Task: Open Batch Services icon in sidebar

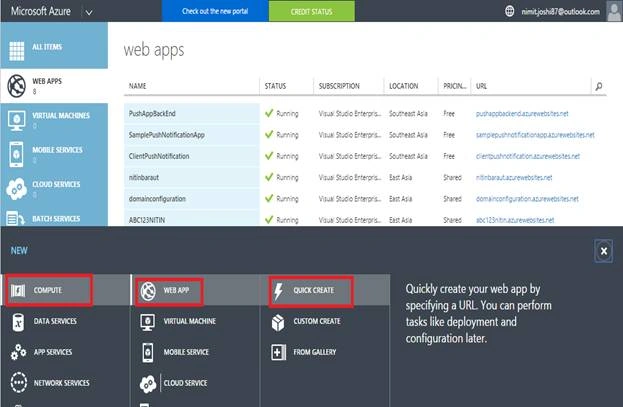Action: tap(16, 219)
